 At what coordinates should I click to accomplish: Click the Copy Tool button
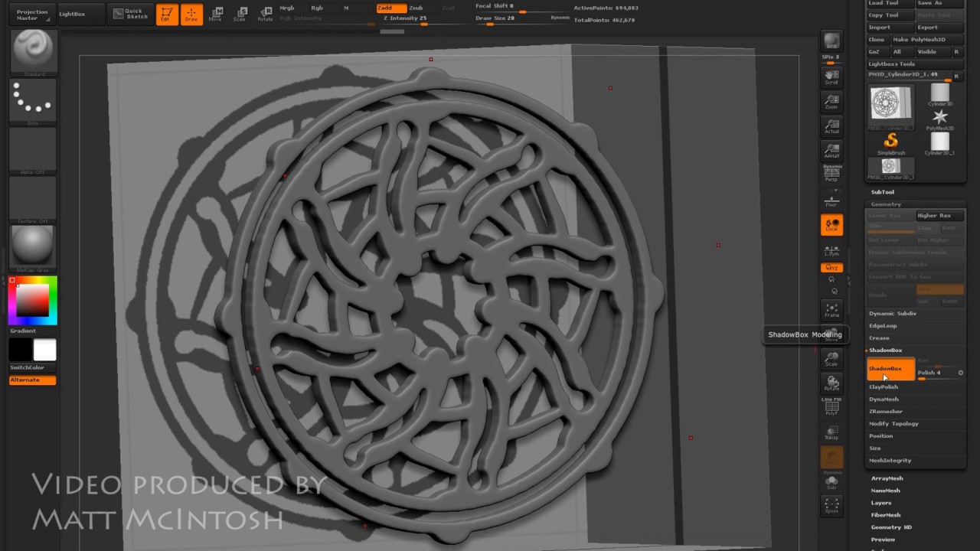tap(890, 15)
